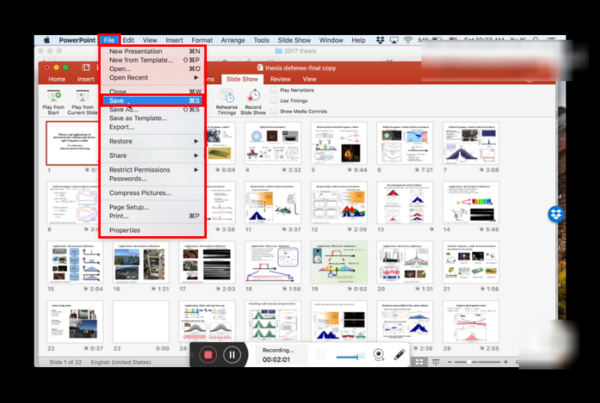Select the pencil annotation tool in recording bar

pyautogui.click(x=399, y=355)
